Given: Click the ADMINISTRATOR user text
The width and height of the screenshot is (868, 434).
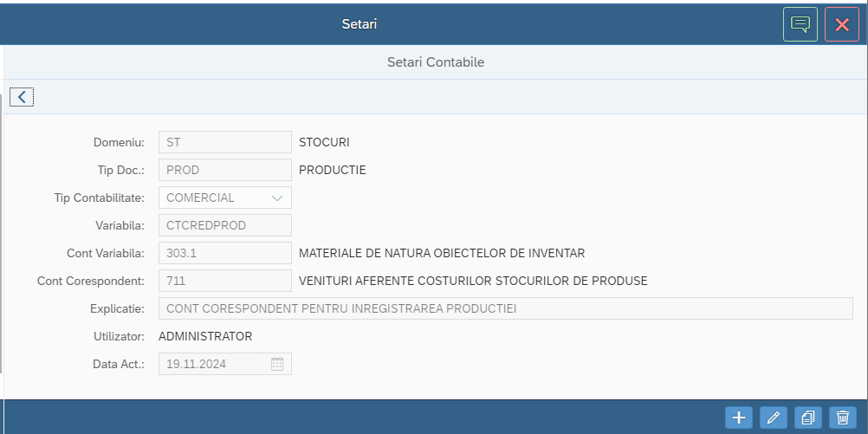Looking at the screenshot, I should click(205, 336).
